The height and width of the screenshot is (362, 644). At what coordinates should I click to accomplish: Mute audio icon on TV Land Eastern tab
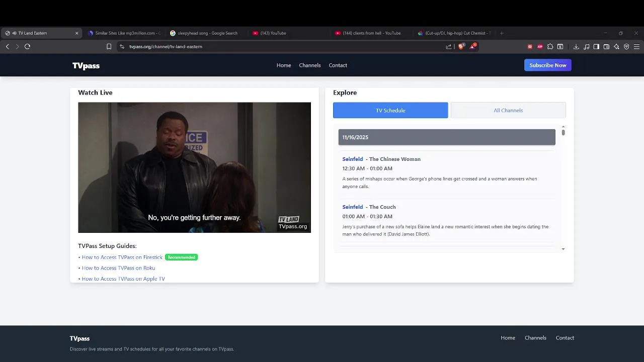click(x=14, y=33)
